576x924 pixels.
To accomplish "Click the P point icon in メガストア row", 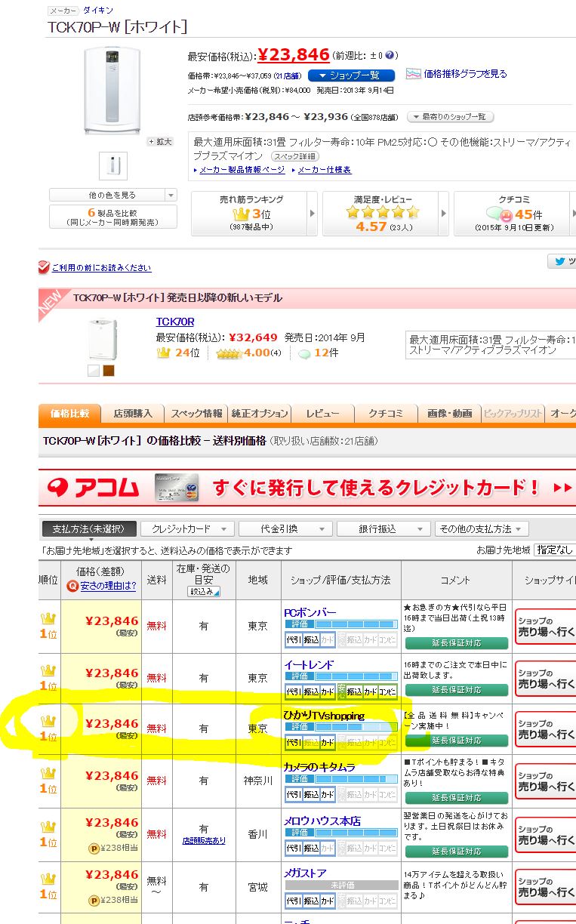I will point(94,900).
